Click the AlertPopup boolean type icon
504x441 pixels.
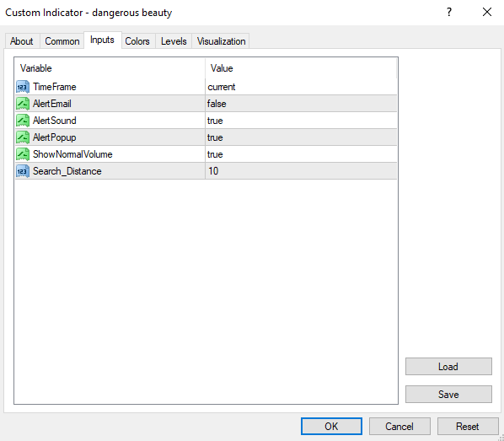point(23,137)
